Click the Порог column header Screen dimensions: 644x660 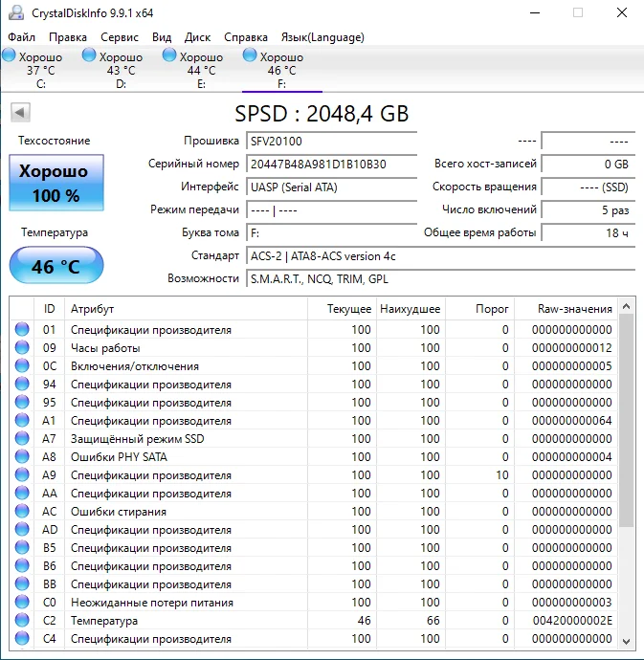pos(479,309)
